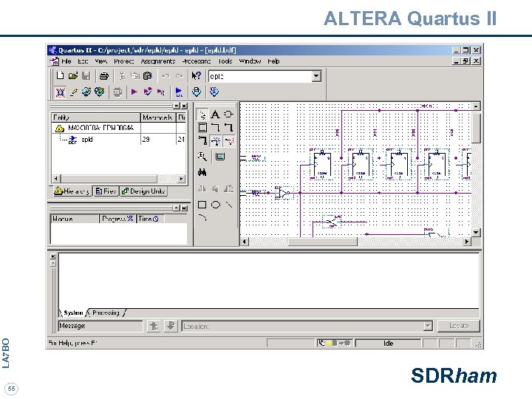Select the Text tool (A) in palette
This screenshot has height=399, width=532.
click(x=215, y=115)
